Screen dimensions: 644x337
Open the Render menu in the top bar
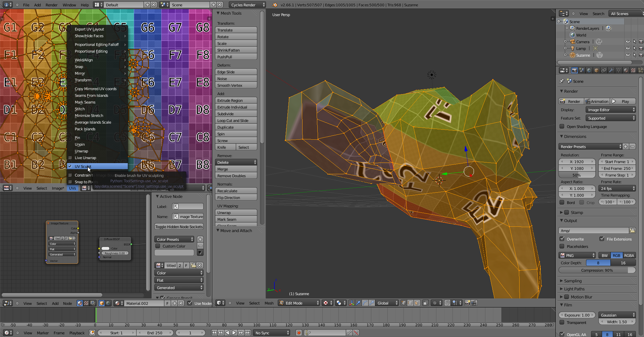pos(51,5)
